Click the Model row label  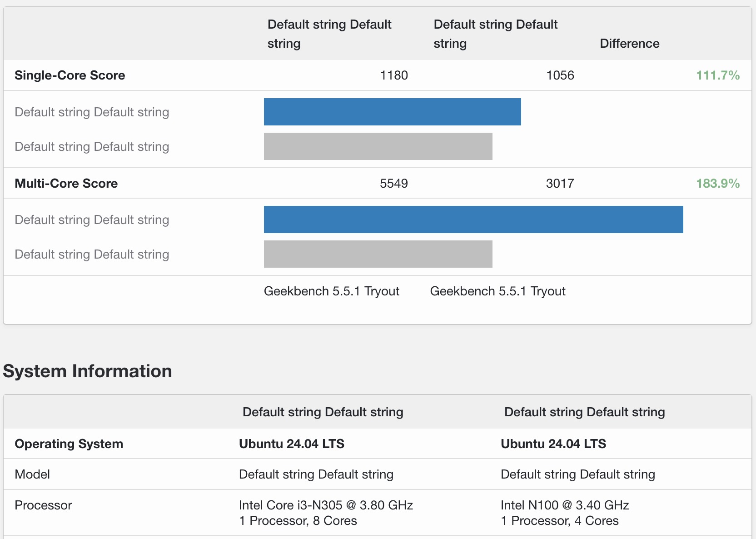pos(32,474)
